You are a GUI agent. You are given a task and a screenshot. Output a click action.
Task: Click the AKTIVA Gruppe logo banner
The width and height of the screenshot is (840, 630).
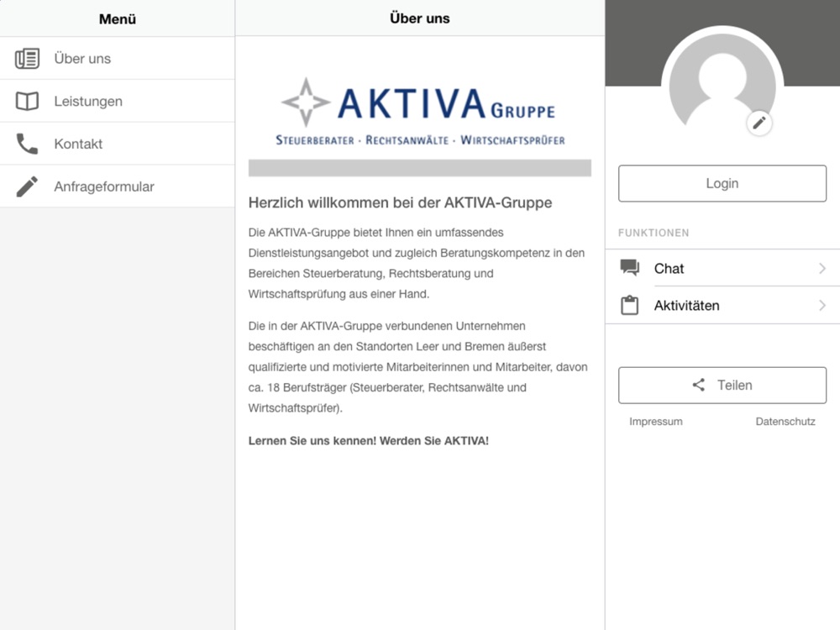click(x=420, y=112)
